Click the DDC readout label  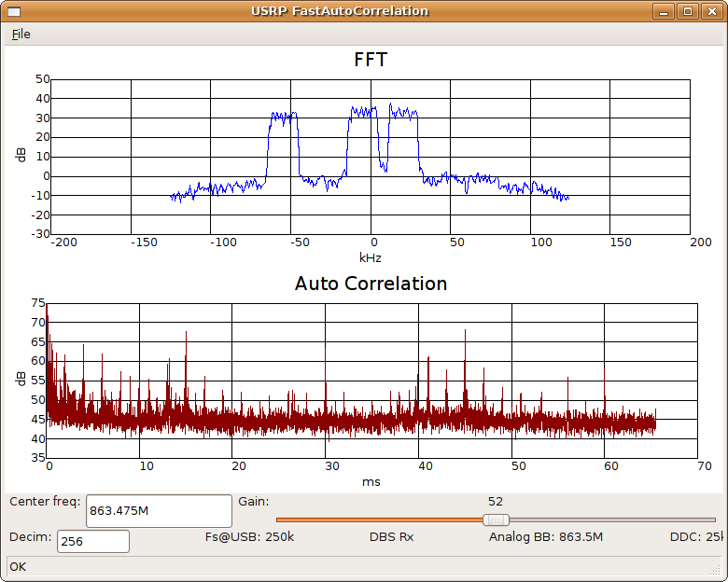click(x=696, y=536)
